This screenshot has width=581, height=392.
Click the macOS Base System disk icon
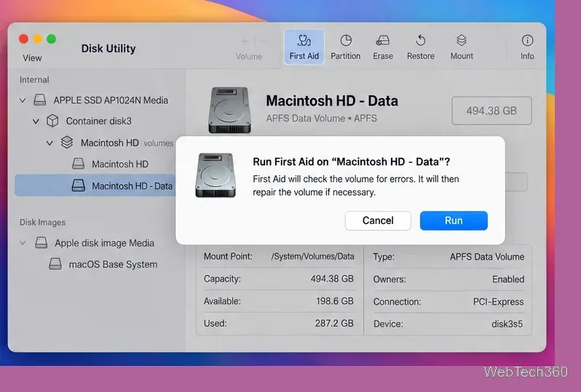point(55,264)
